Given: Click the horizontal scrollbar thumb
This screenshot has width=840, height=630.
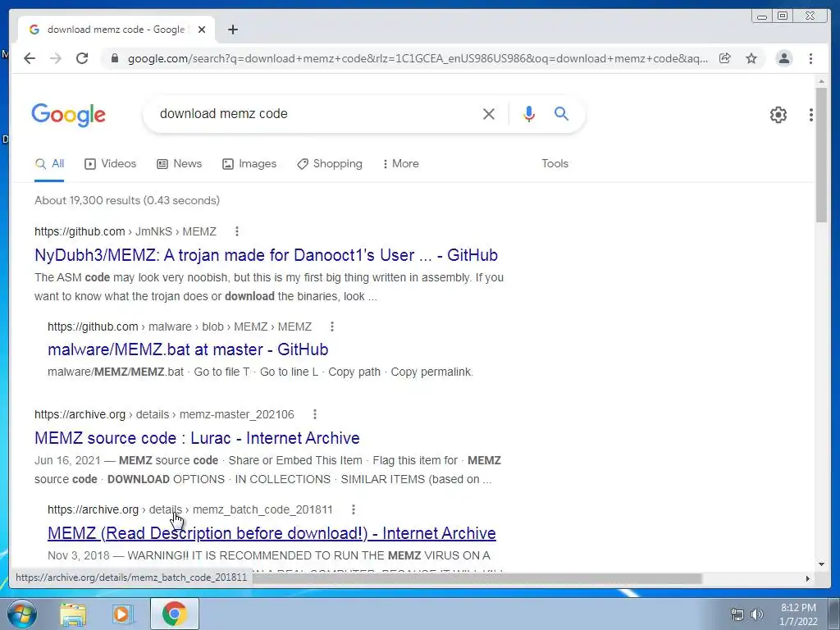Looking at the screenshot, I should click(x=477, y=578).
